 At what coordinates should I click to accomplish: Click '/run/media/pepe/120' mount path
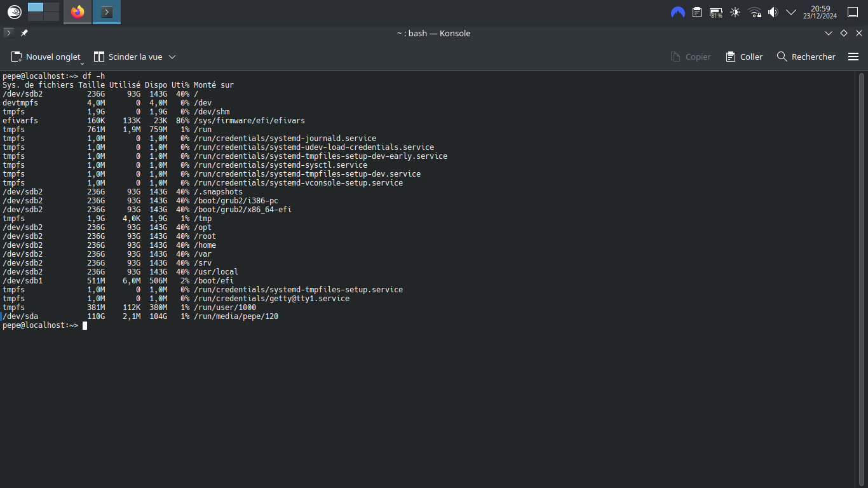pos(236,316)
